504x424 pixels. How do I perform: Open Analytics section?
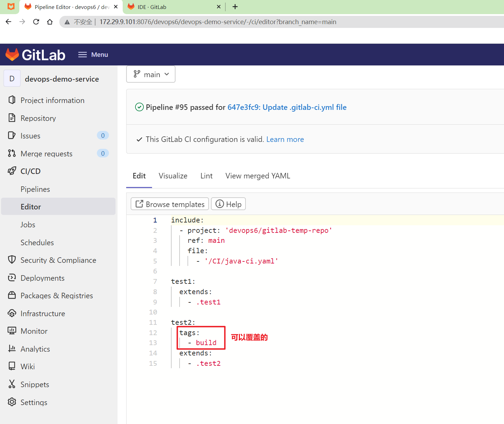tap(35, 349)
